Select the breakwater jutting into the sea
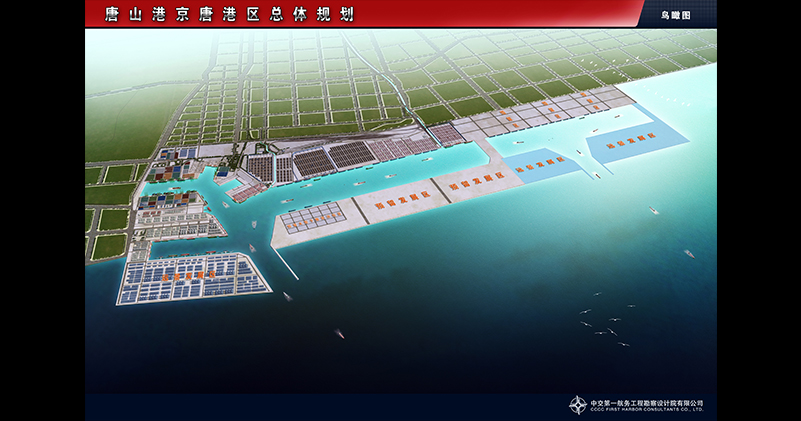This screenshot has width=801, height=421. point(286,264)
